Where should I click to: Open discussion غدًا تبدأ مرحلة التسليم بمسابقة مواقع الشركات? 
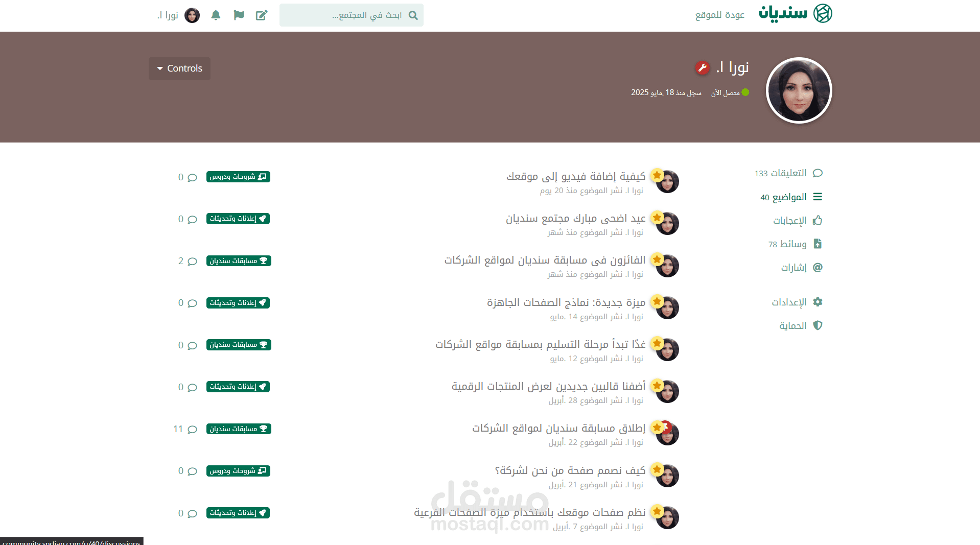[x=541, y=345]
